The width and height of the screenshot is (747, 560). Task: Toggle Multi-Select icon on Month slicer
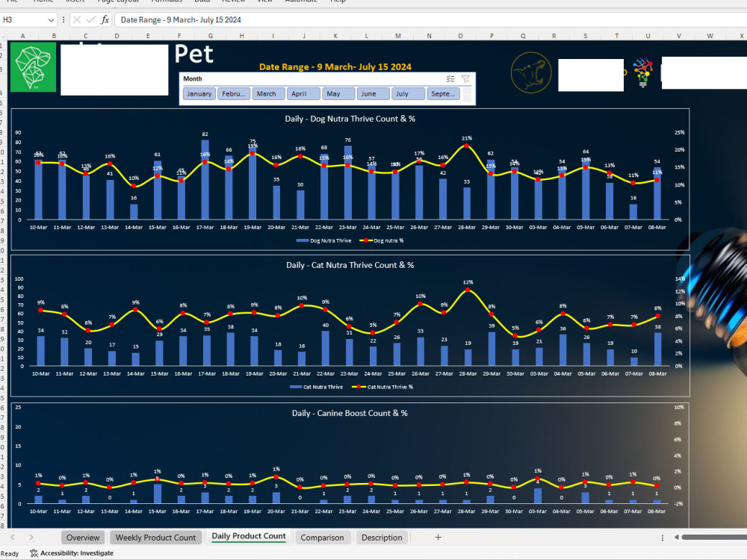point(450,78)
